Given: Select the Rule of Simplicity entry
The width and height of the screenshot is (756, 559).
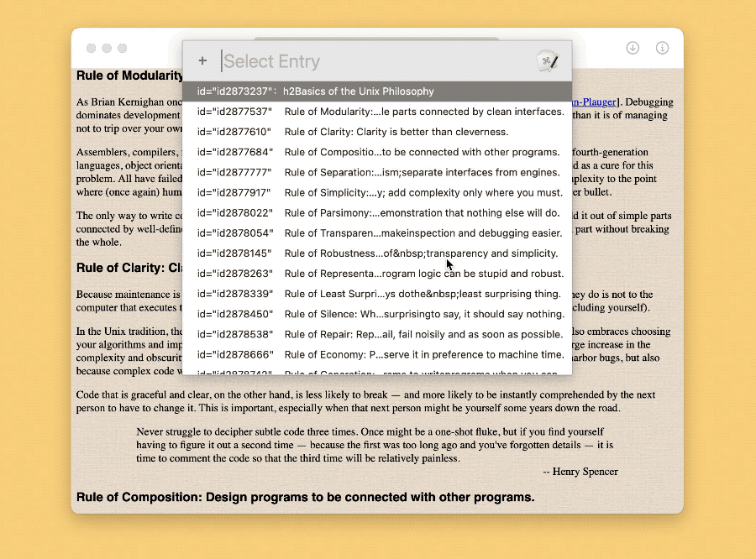Looking at the screenshot, I should coord(377,193).
